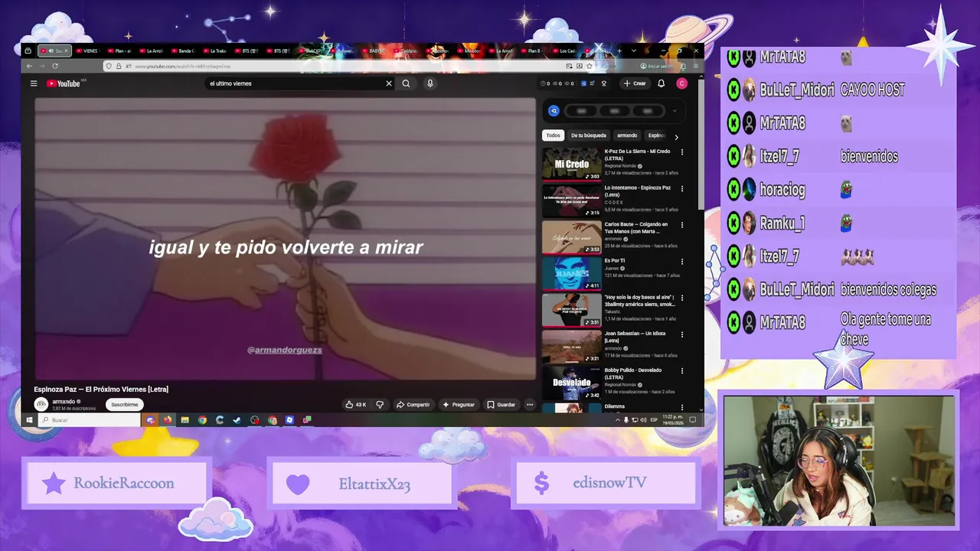The image size is (980, 551).
Task: Open the Mi Credo video thumbnail
Action: coord(572,163)
